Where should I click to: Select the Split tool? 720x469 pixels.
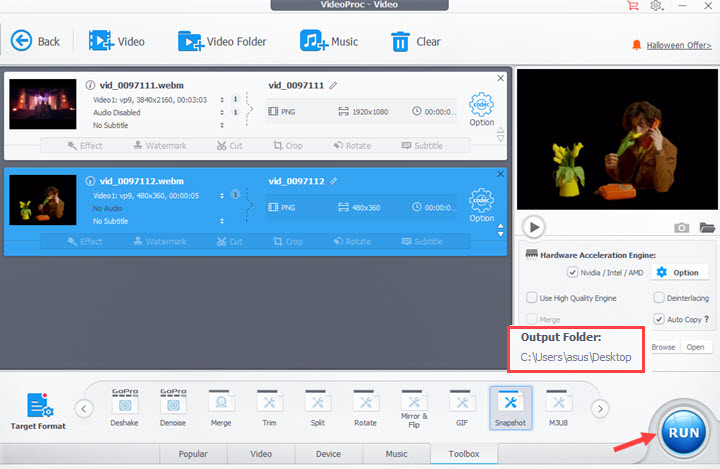(x=318, y=408)
